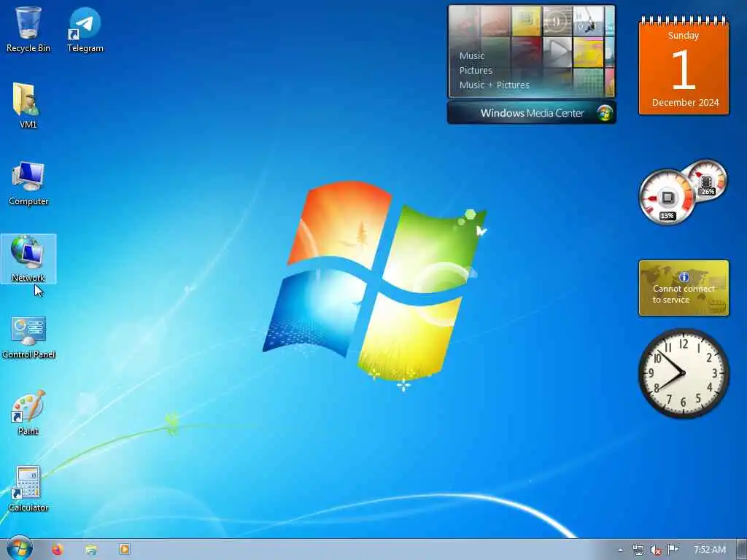
Task: Click the Show desktop button strip
Action: pyautogui.click(x=742, y=550)
